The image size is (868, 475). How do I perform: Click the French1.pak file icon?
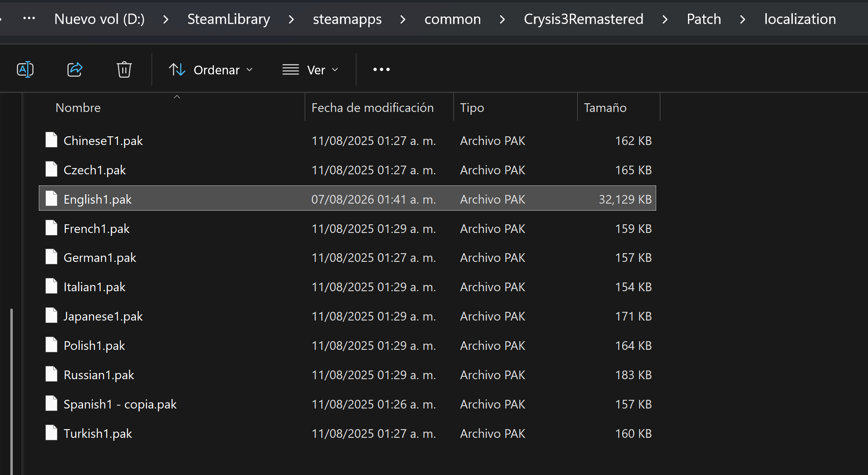pos(51,228)
